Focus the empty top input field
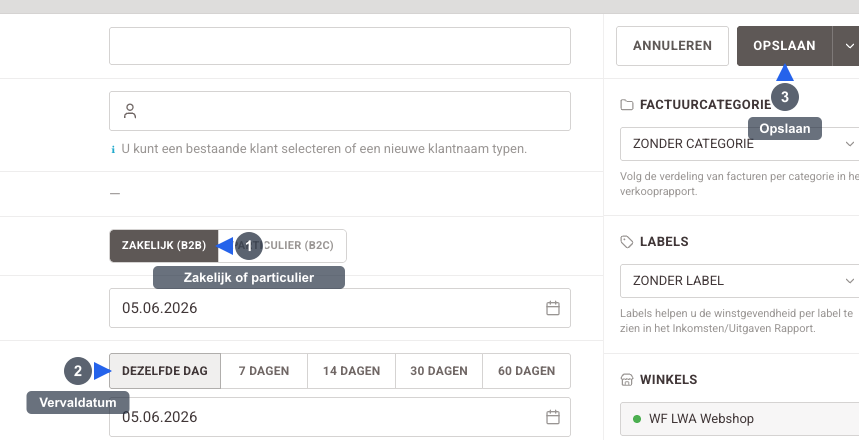Viewport: 859px width, 440px height. click(x=340, y=46)
